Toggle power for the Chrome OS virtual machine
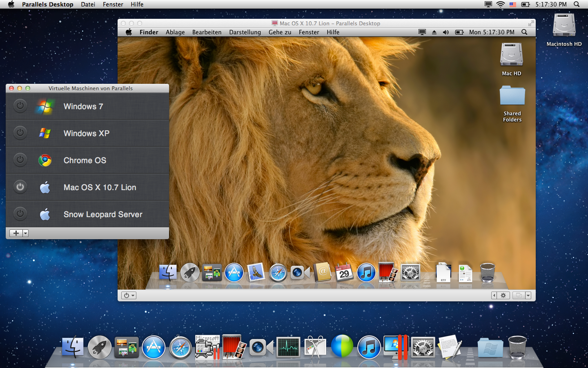Screen dimensions: 588x368 click(x=20, y=160)
